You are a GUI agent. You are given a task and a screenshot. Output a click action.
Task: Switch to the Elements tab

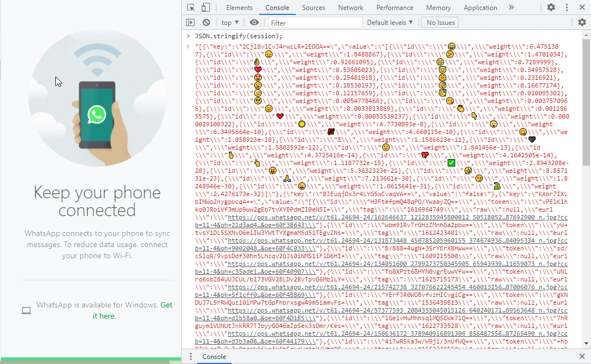[x=239, y=8]
